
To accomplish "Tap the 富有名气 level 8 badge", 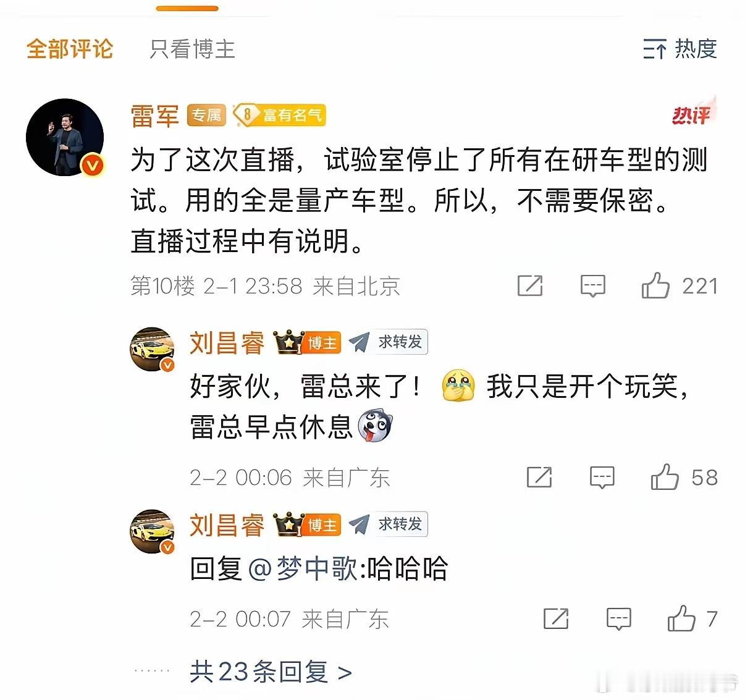I will tap(279, 116).
